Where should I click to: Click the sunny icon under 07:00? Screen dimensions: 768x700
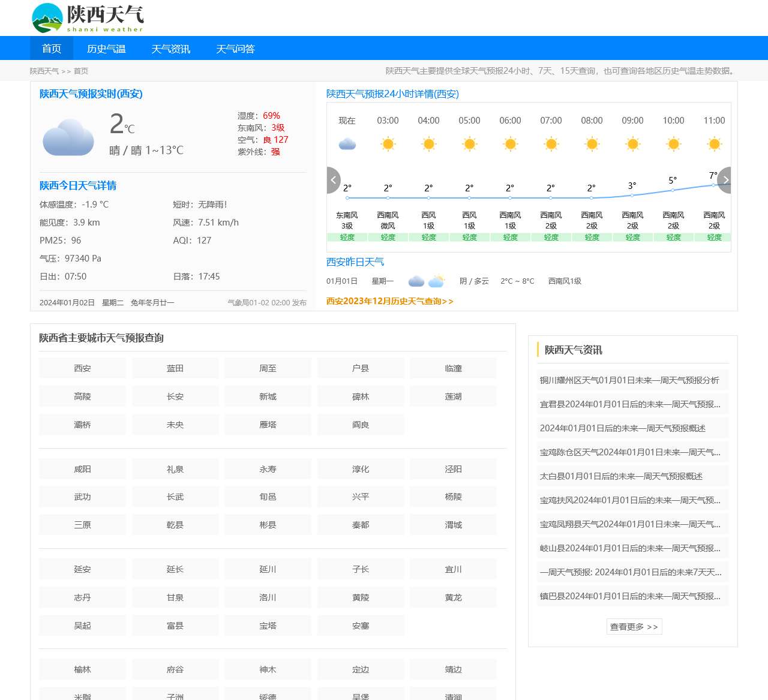[x=551, y=144]
